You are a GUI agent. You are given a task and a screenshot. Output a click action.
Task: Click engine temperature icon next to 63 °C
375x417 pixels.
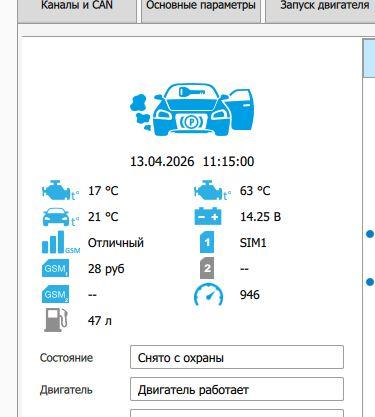(x=212, y=191)
